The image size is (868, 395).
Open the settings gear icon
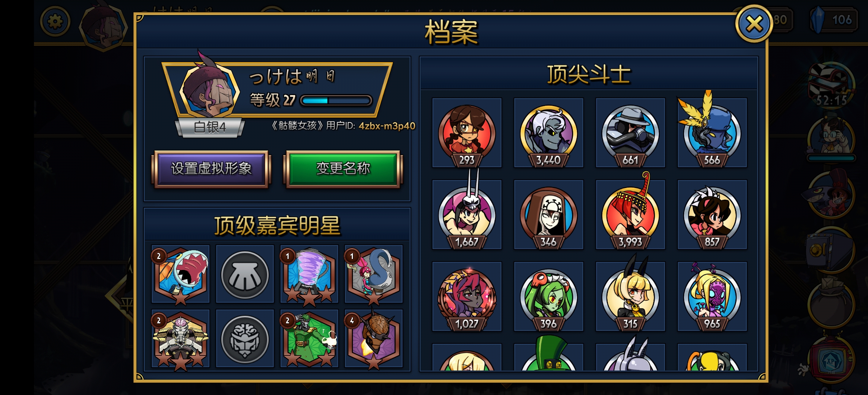(x=55, y=22)
